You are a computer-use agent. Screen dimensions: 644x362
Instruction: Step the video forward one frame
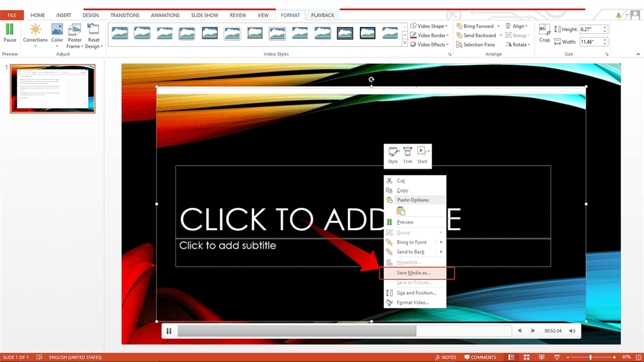[x=533, y=331]
